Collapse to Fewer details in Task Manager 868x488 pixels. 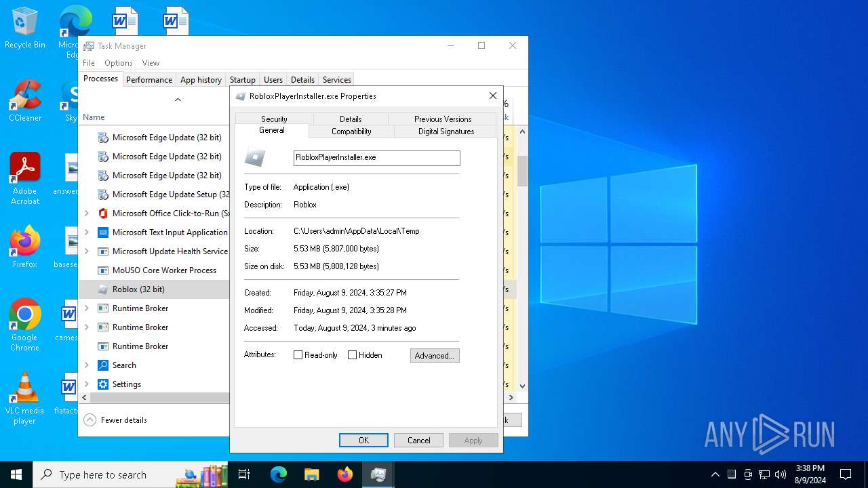click(115, 420)
